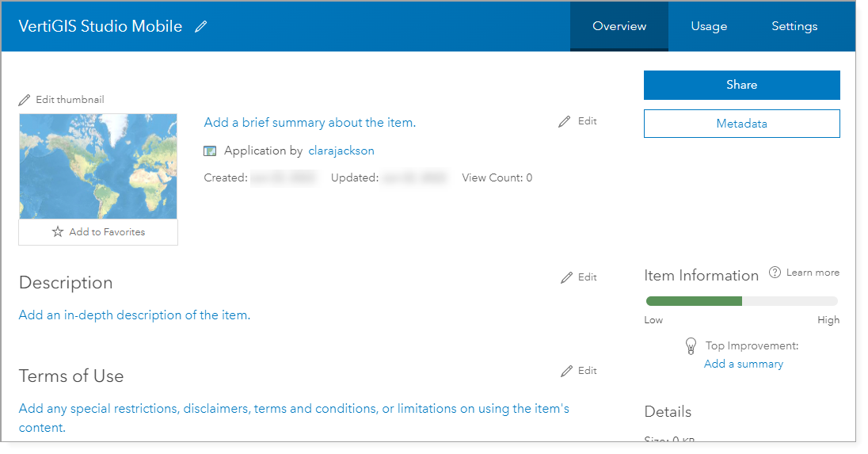
Task: Switch to the Usage tab
Action: (x=709, y=26)
